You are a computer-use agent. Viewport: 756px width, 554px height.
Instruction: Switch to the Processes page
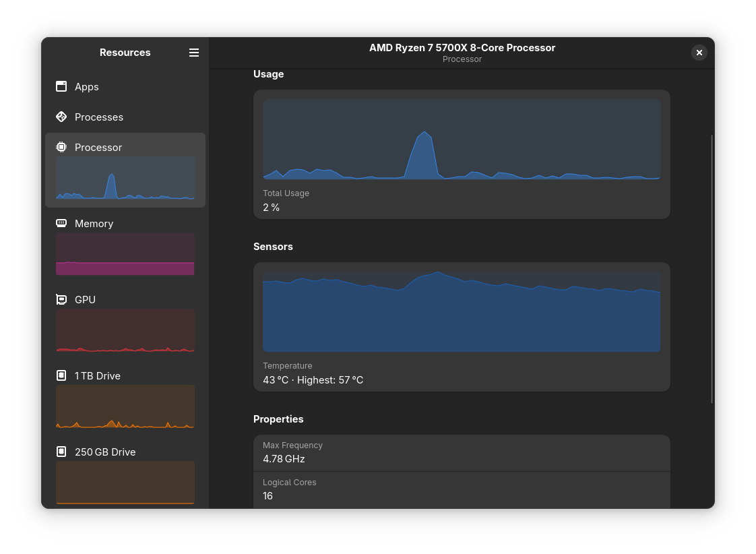(x=99, y=117)
